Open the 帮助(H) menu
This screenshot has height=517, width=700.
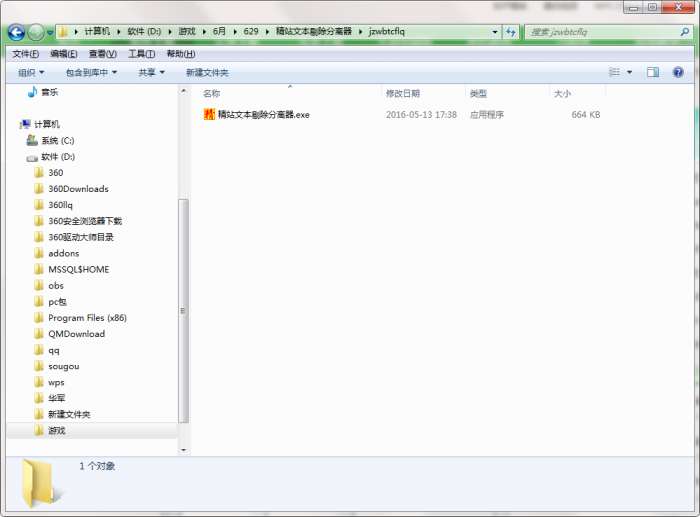point(181,54)
